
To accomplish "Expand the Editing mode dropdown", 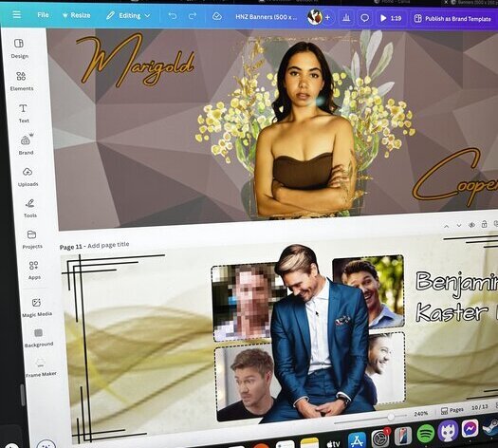I will click(128, 15).
